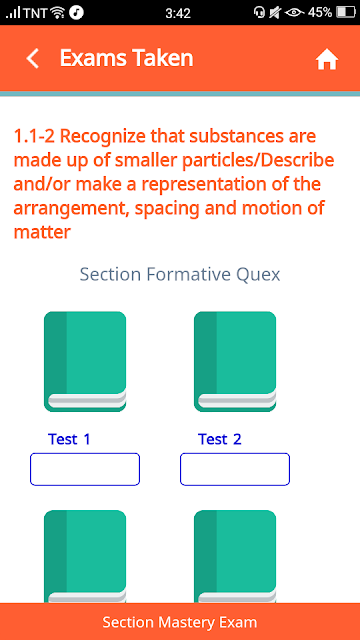Tap the headset status icon
This screenshot has width=360, height=640.
[259, 13]
